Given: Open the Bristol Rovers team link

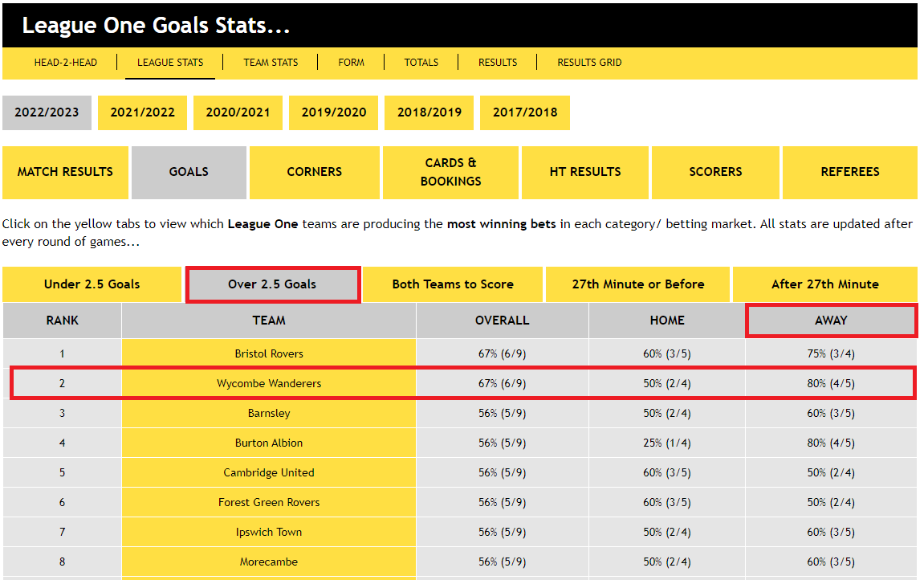Looking at the screenshot, I should [269, 353].
